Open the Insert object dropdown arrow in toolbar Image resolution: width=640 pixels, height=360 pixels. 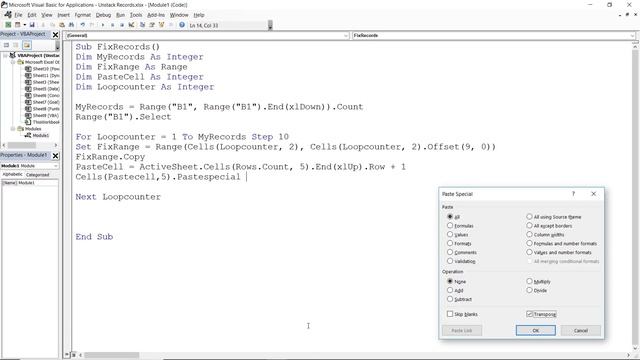(x=24, y=25)
